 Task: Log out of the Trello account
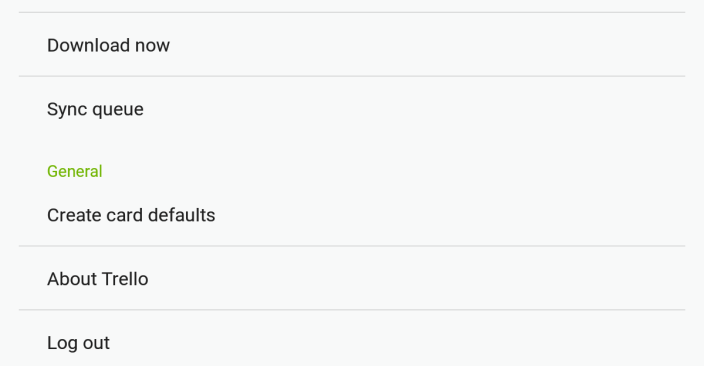[x=352, y=342]
